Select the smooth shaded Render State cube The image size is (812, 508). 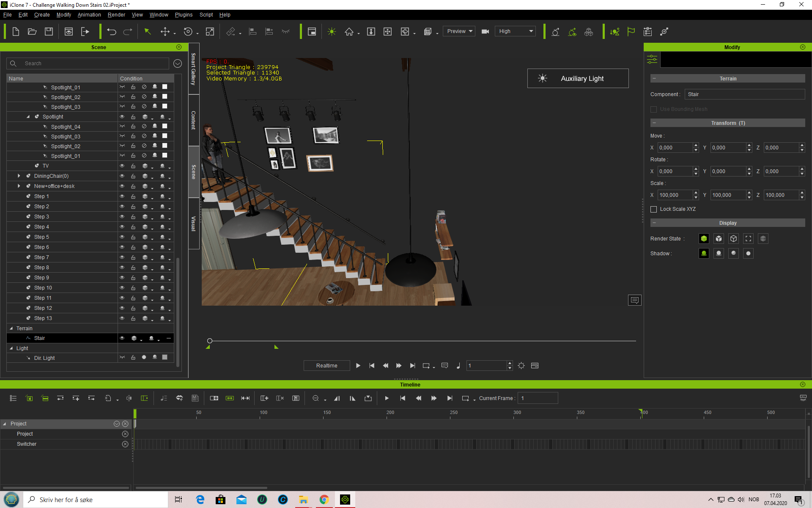(704, 239)
